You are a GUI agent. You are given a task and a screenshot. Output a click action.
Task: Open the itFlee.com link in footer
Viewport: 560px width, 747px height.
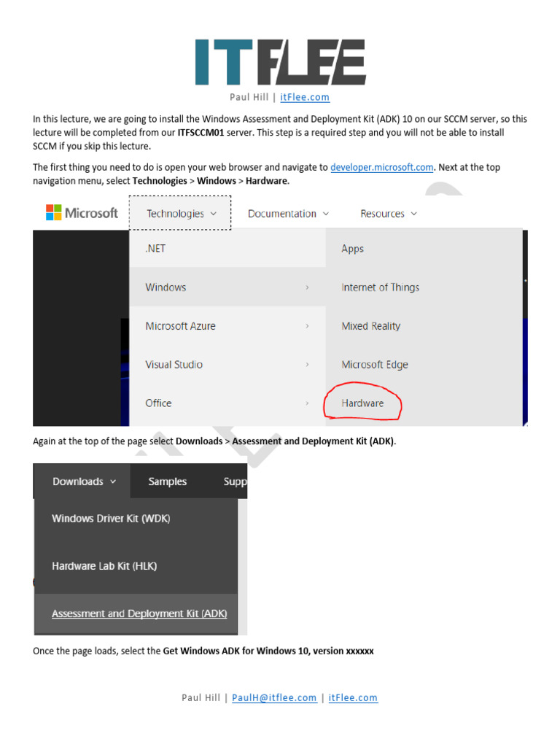[353, 697]
